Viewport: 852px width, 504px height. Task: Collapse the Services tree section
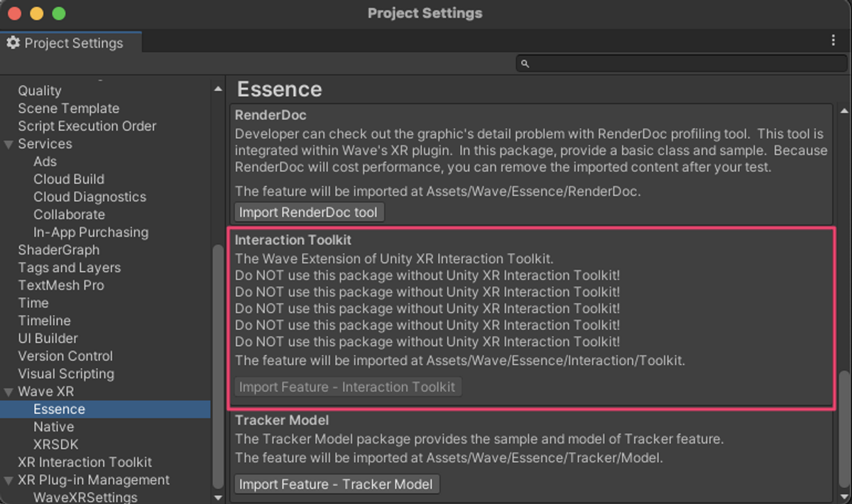coord(9,144)
